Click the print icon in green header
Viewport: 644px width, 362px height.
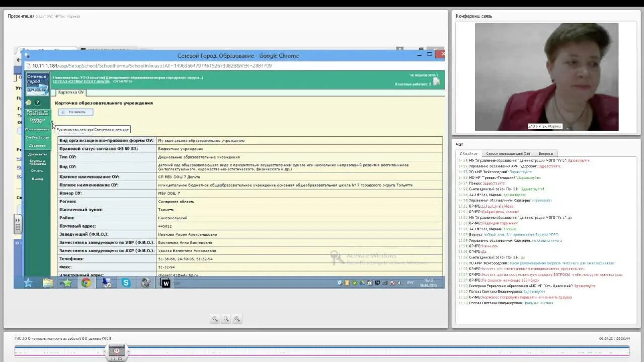click(436, 81)
